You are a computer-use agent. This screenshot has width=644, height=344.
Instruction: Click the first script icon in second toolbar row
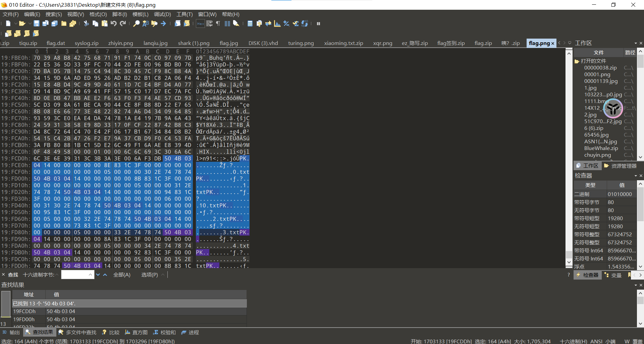pos(8,33)
